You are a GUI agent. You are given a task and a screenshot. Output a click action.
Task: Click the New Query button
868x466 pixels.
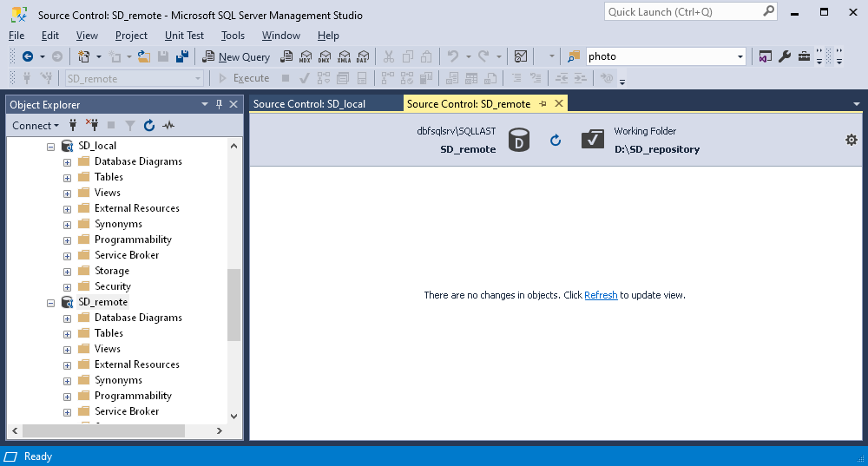pyautogui.click(x=236, y=56)
